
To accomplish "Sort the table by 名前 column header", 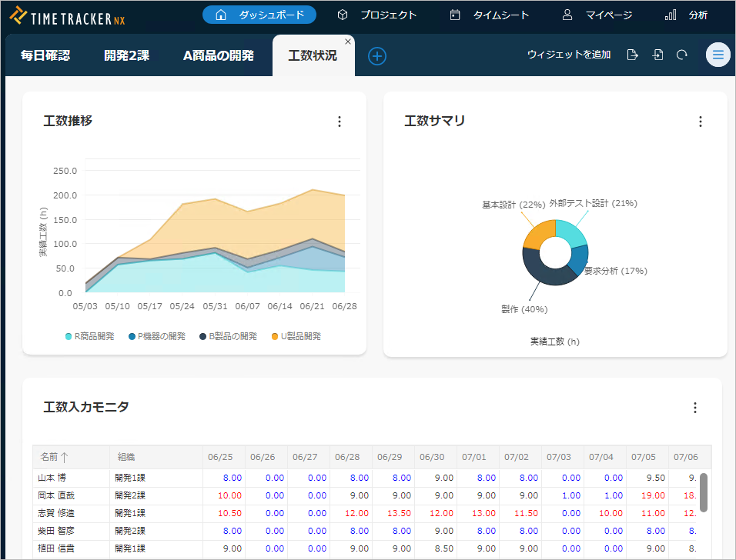I will click(x=55, y=457).
